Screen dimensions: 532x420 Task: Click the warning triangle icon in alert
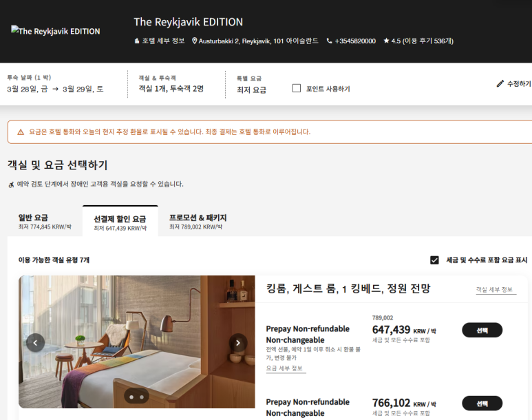pos(21,132)
